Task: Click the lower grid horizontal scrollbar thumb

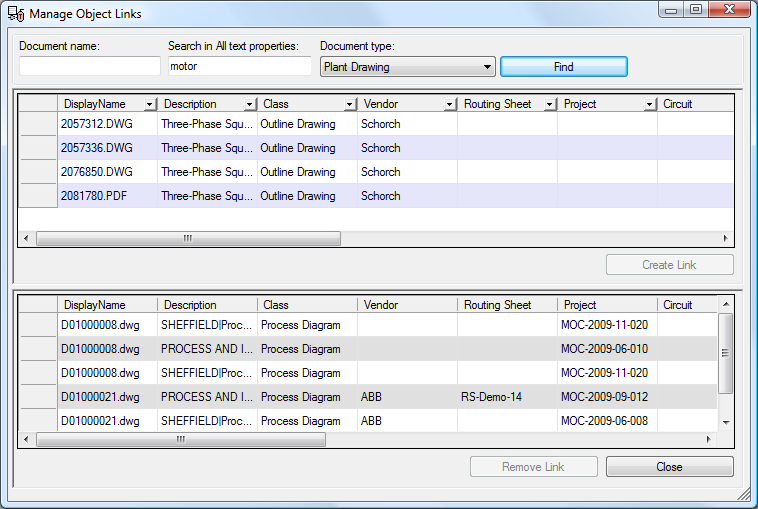Action: [180, 439]
